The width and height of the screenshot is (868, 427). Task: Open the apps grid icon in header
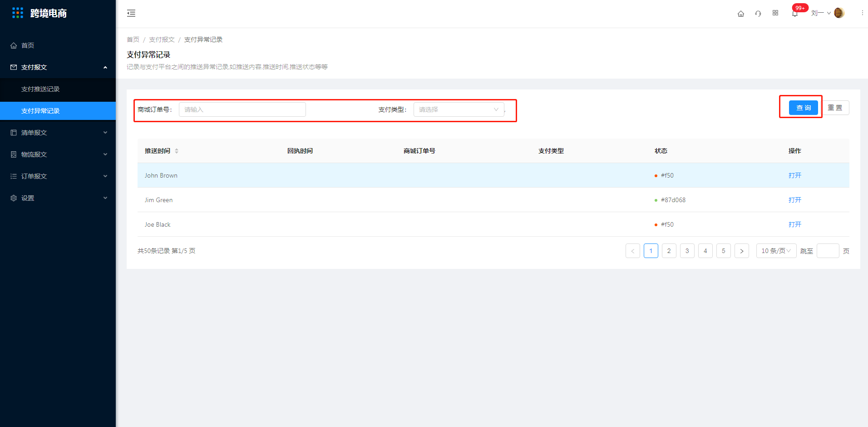point(775,13)
